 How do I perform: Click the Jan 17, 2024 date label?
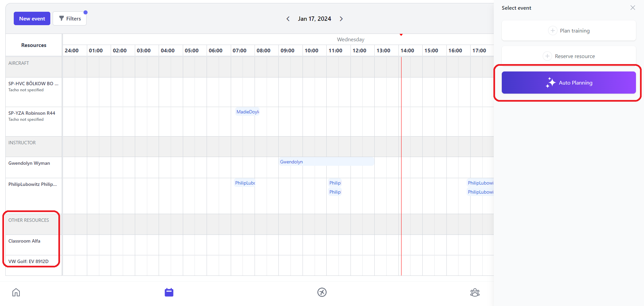tap(314, 19)
